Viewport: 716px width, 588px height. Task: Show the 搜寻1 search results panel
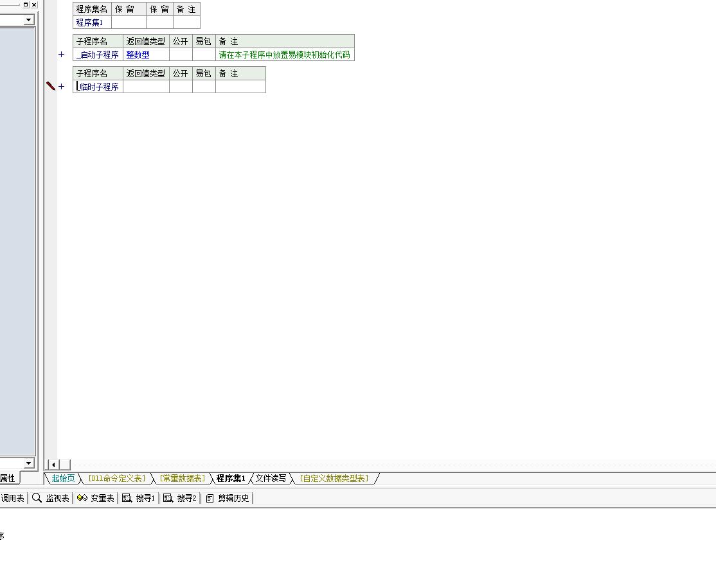[x=127, y=498]
